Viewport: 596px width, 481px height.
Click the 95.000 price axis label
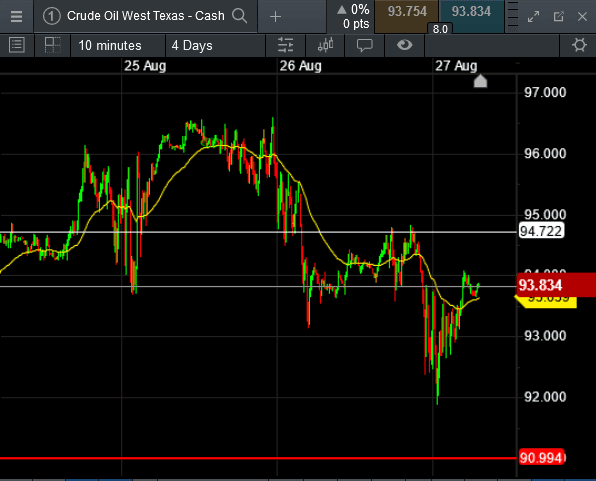click(x=545, y=214)
